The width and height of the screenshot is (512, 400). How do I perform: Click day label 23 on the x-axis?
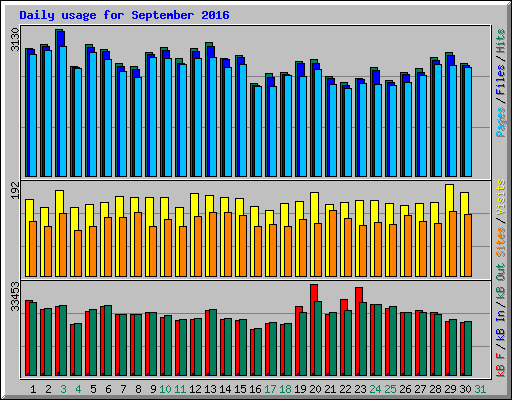[x=360, y=389]
